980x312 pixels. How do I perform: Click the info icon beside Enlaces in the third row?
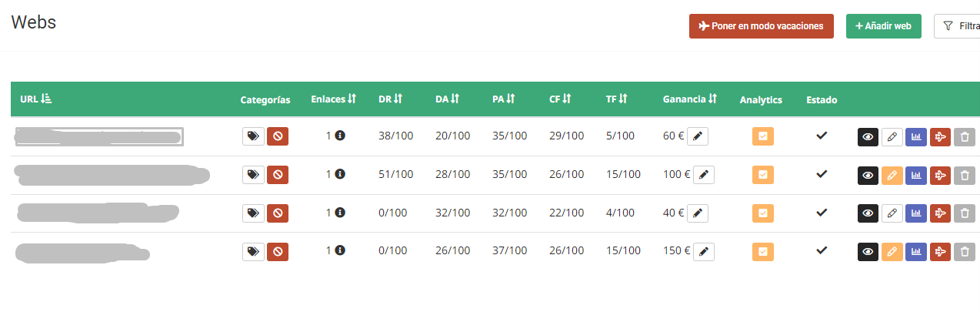(x=340, y=212)
